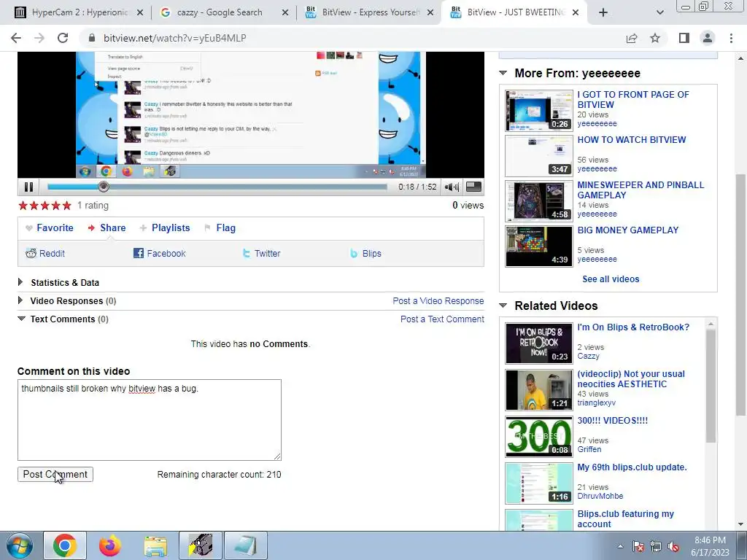
Task: Open the tab search dropdown arrow
Action: 659,12
